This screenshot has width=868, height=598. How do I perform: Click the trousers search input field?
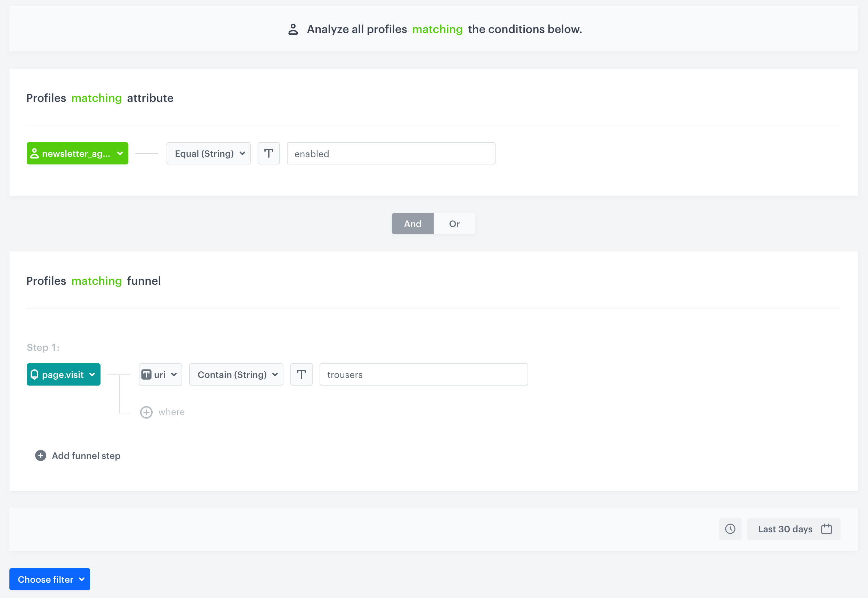pyautogui.click(x=423, y=374)
